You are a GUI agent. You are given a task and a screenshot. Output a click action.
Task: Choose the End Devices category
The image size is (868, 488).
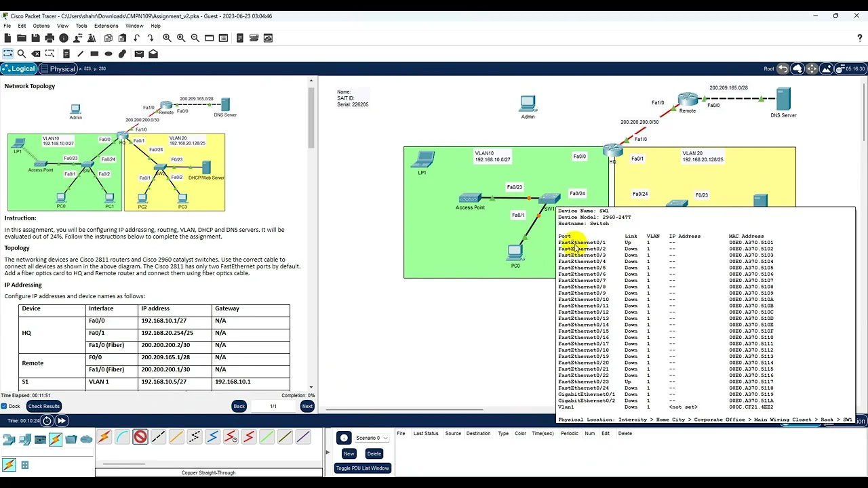pos(24,439)
